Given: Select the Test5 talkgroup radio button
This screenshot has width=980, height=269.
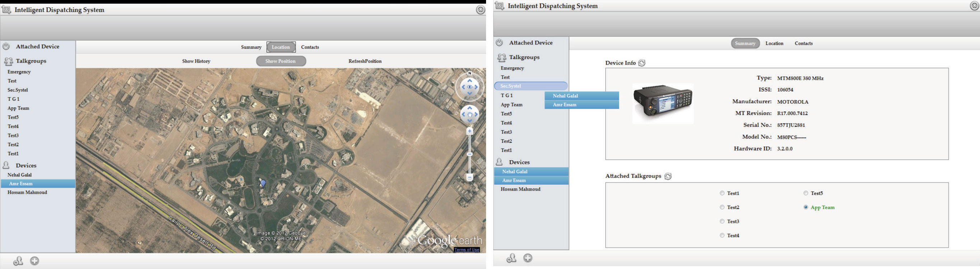Looking at the screenshot, I should 806,193.
